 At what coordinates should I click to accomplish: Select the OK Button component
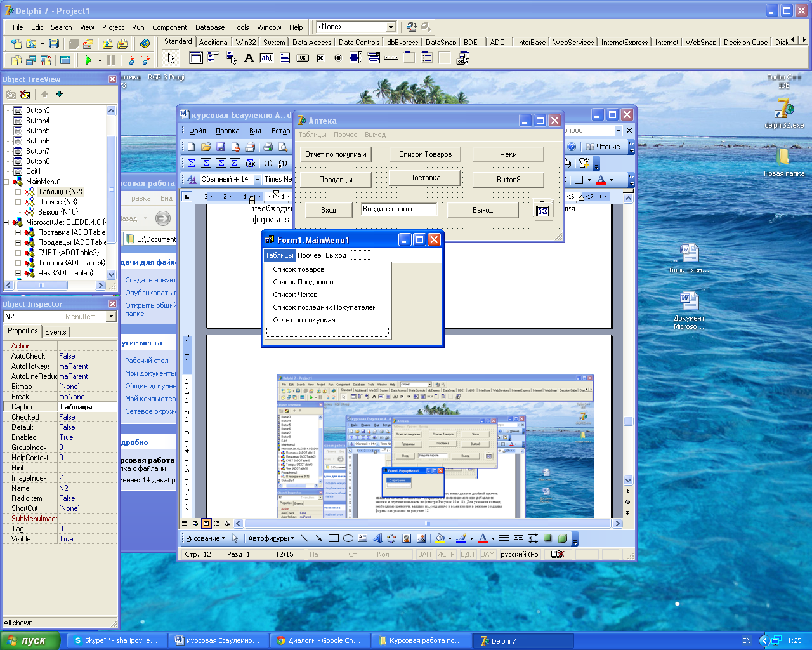[x=303, y=58]
